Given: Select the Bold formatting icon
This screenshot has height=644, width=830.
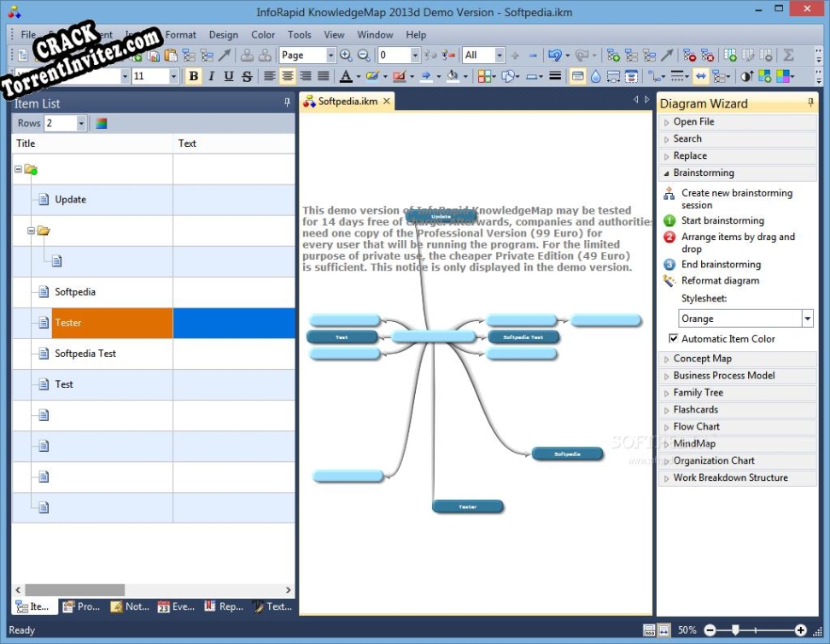Looking at the screenshot, I should pos(194,76).
